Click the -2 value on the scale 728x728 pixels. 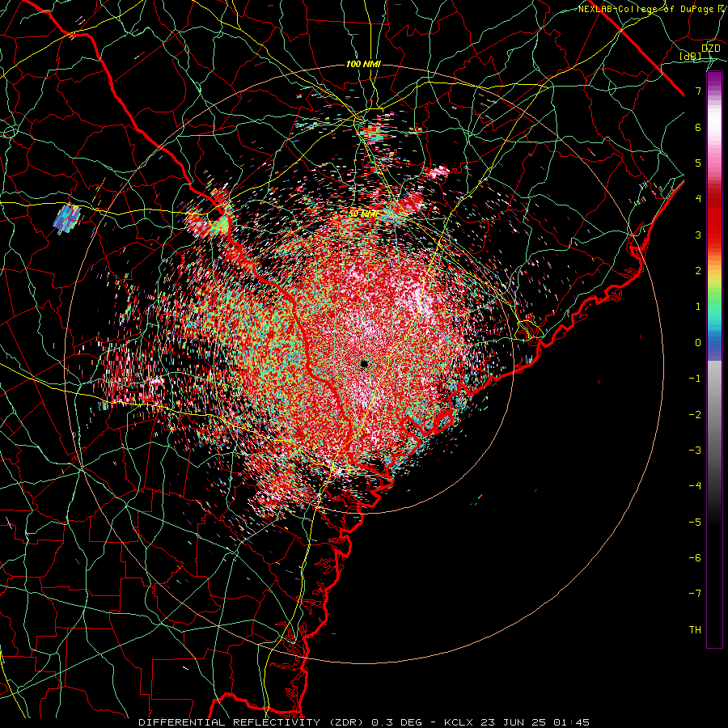click(695, 415)
